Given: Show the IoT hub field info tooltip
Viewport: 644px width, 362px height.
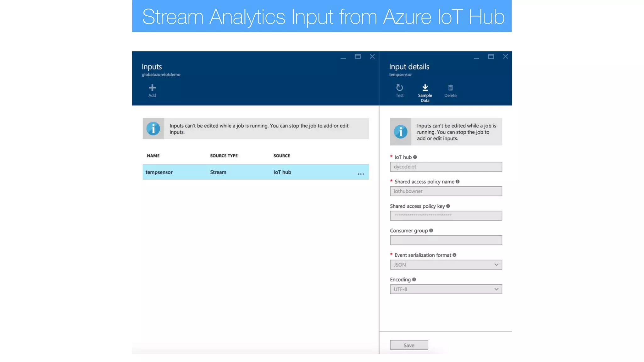Looking at the screenshot, I should pos(415,157).
